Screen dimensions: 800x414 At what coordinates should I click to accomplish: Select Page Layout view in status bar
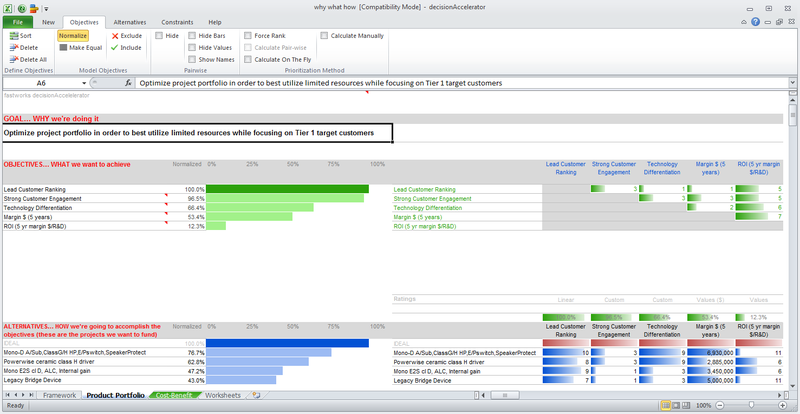(678, 405)
